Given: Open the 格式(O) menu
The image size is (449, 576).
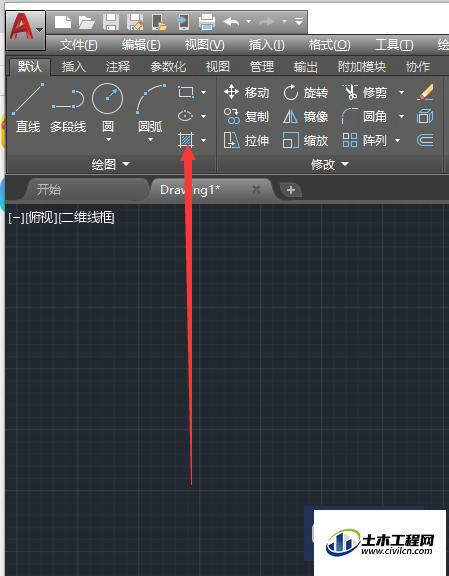Looking at the screenshot, I should 330,45.
